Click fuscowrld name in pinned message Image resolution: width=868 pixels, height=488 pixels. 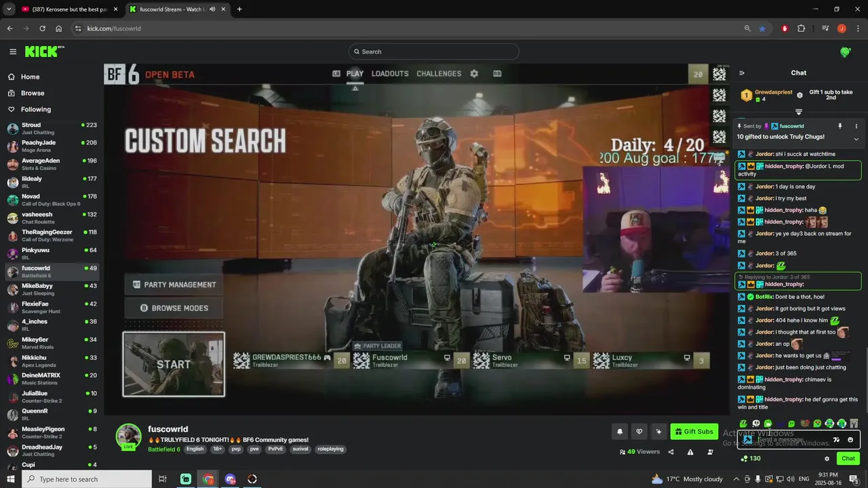click(x=791, y=126)
